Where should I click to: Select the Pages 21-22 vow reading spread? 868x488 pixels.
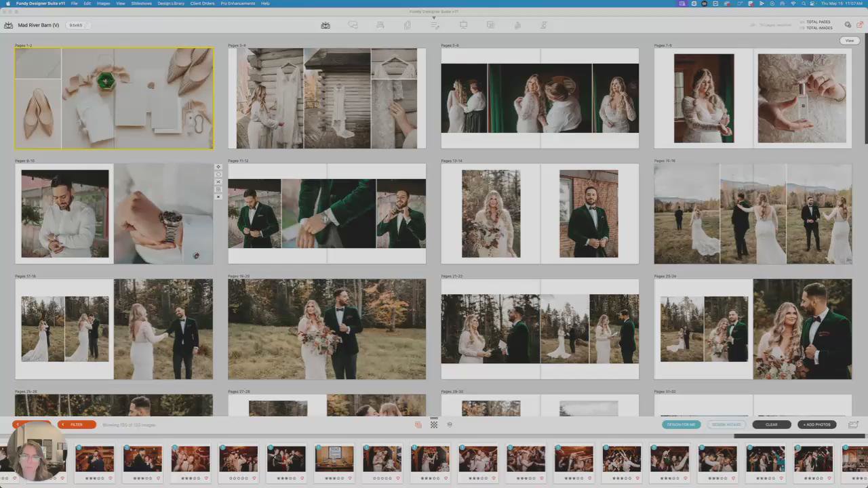coord(540,329)
